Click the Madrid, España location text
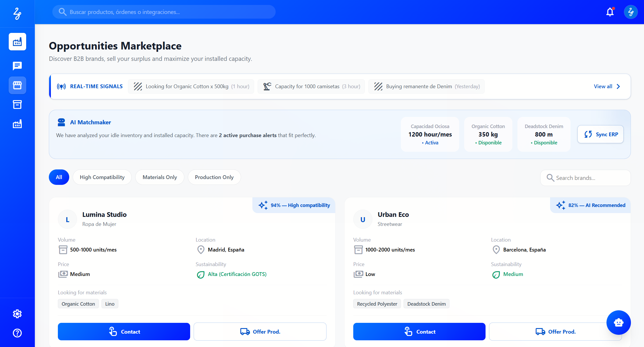The image size is (644, 347). tap(226, 250)
